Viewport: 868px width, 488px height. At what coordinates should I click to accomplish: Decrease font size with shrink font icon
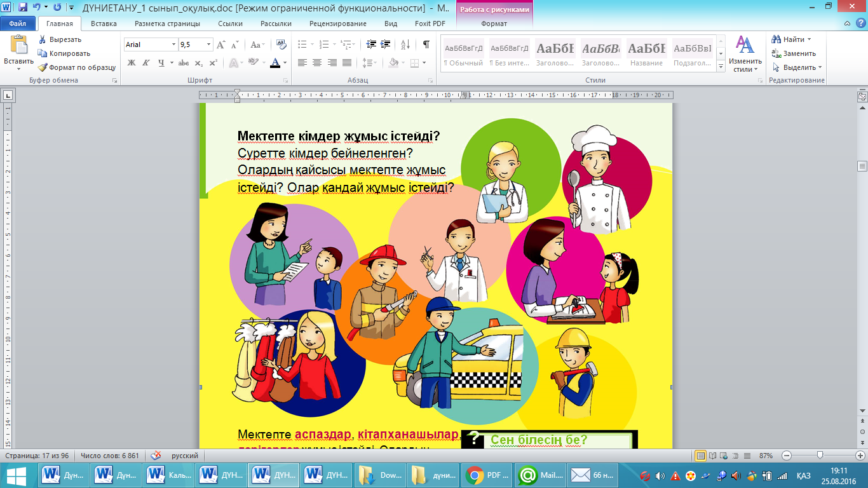click(235, 44)
